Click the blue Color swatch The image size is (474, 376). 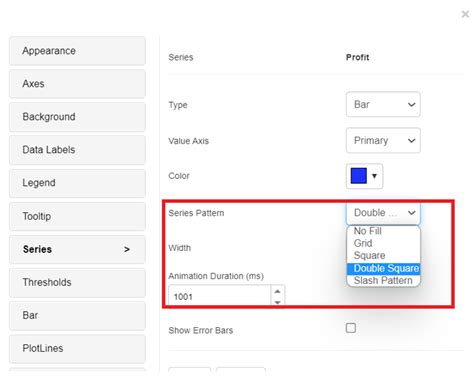359,176
